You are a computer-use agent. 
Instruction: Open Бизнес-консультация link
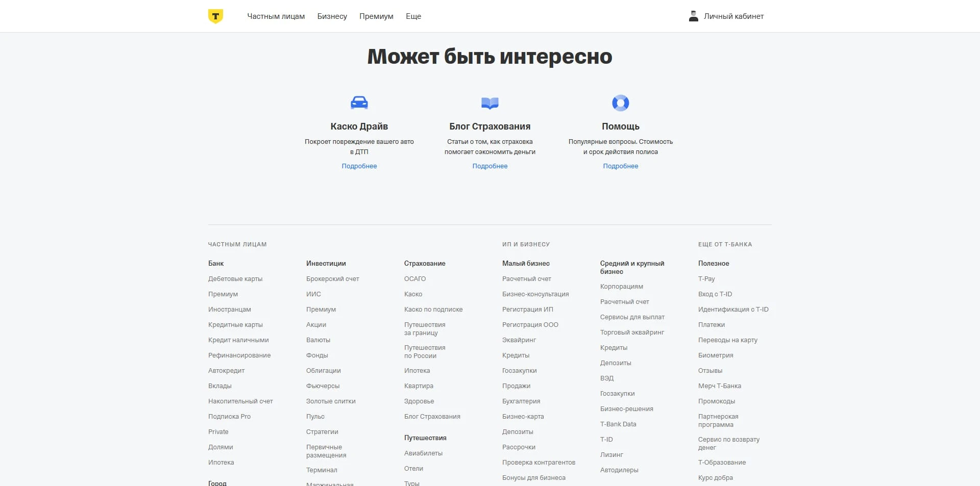point(535,294)
